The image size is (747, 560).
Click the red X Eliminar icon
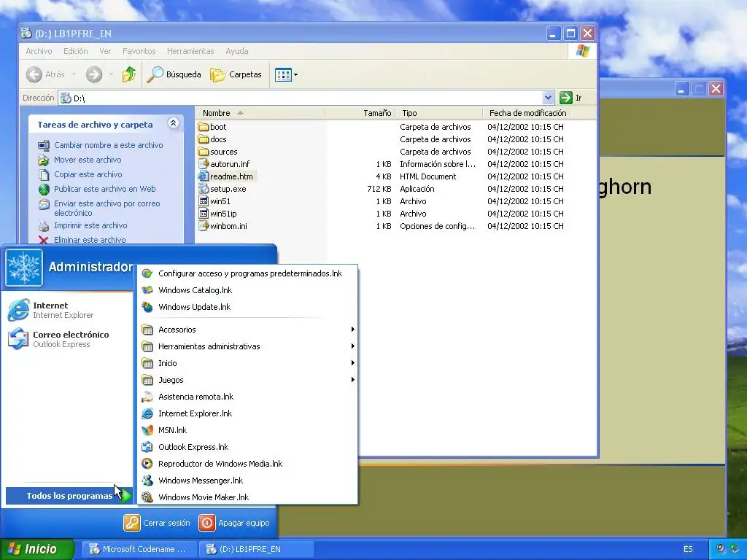[43, 239]
